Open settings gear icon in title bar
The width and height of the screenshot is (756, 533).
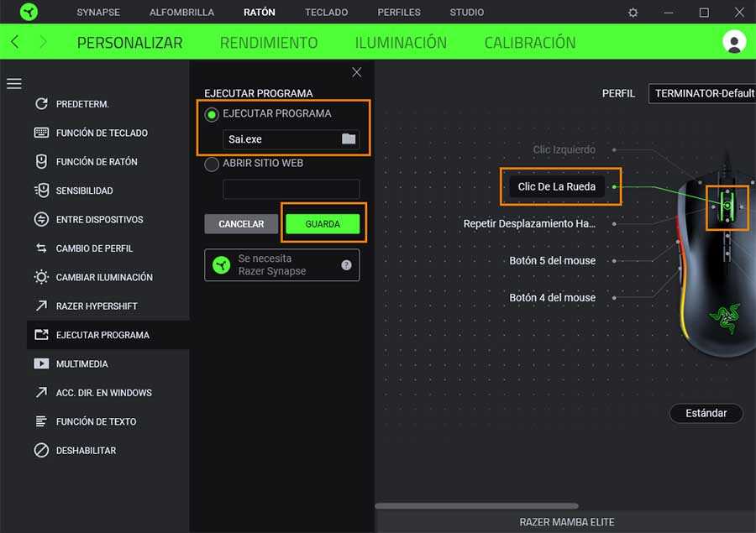(633, 13)
